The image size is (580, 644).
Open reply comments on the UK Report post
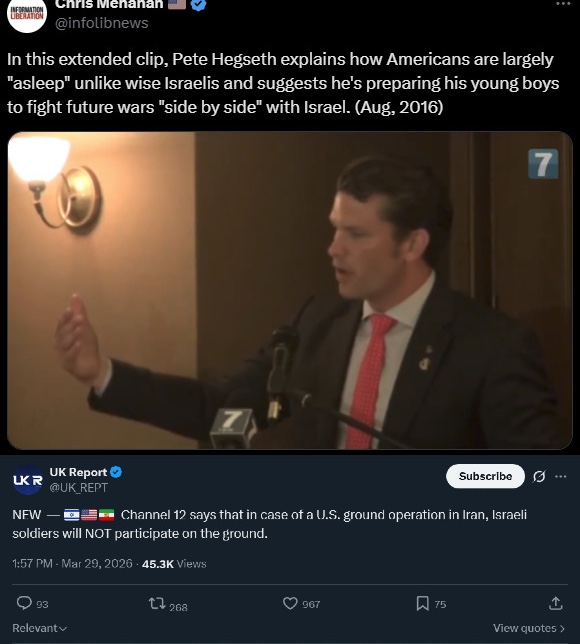(32, 604)
